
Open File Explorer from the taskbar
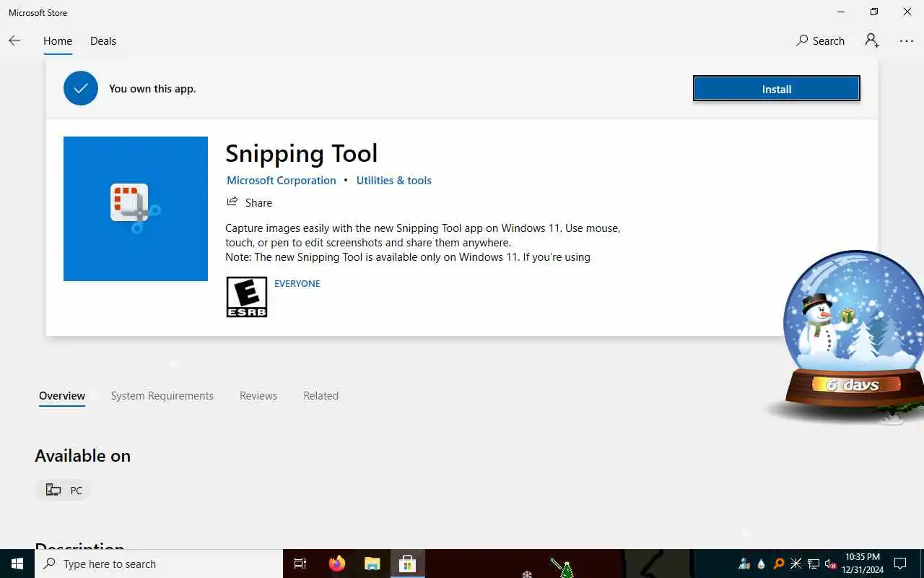click(372, 564)
